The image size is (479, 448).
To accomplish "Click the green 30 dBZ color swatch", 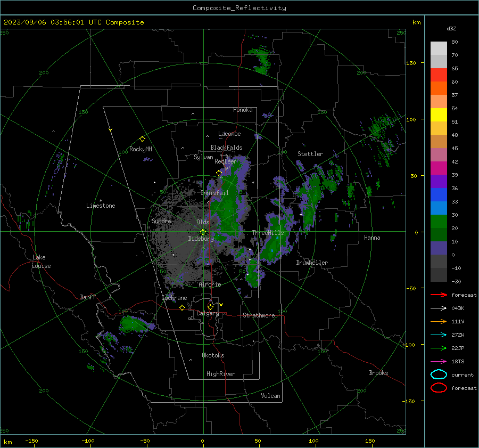I will [x=439, y=222].
